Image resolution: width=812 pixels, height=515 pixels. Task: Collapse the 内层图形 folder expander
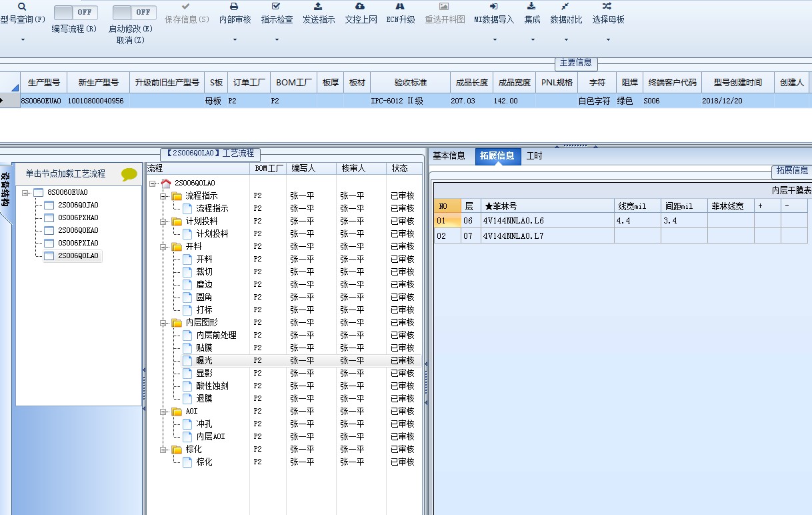pos(164,322)
